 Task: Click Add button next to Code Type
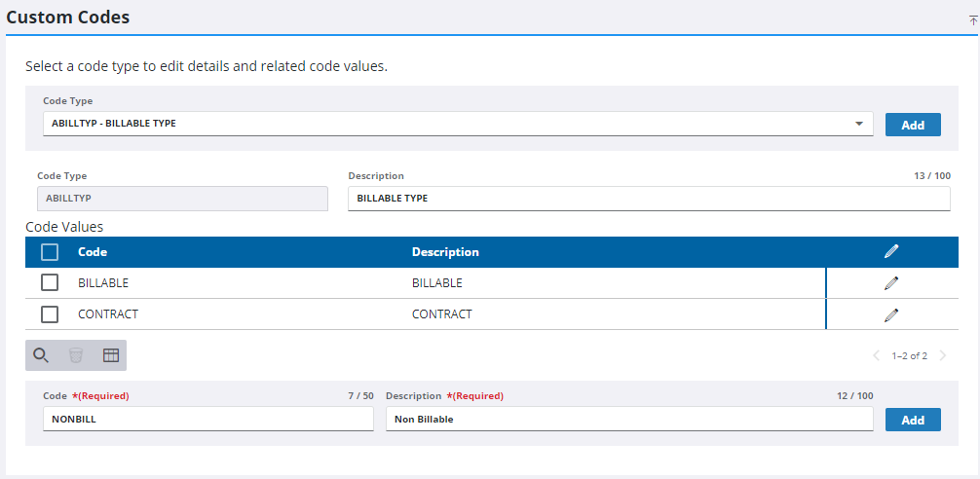tap(913, 125)
